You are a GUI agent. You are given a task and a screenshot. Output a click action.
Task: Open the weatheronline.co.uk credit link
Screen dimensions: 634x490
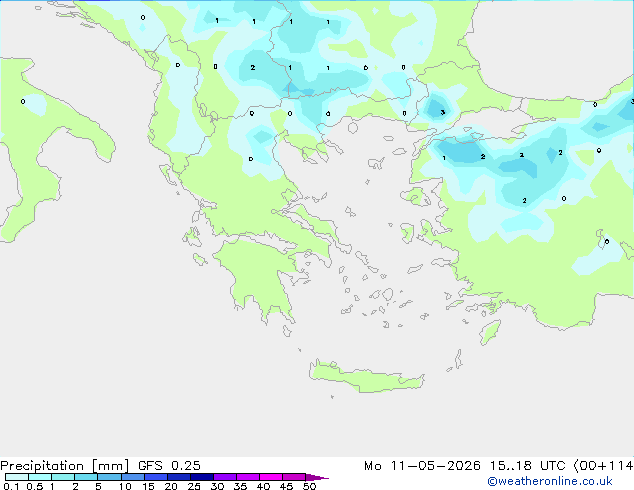pyautogui.click(x=550, y=481)
